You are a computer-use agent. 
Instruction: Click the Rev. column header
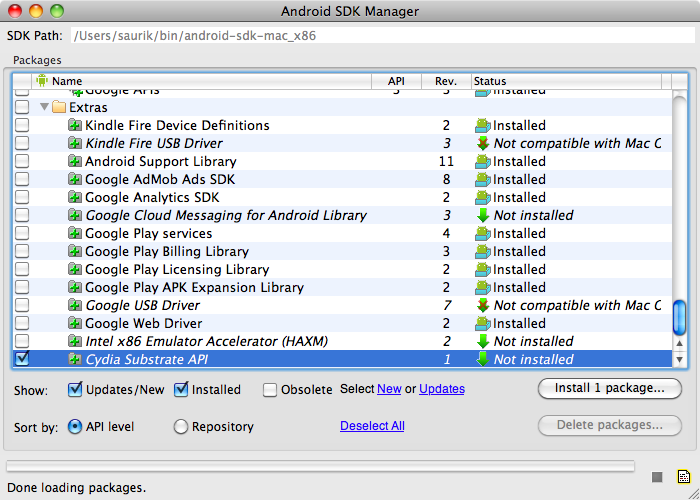tap(446, 81)
